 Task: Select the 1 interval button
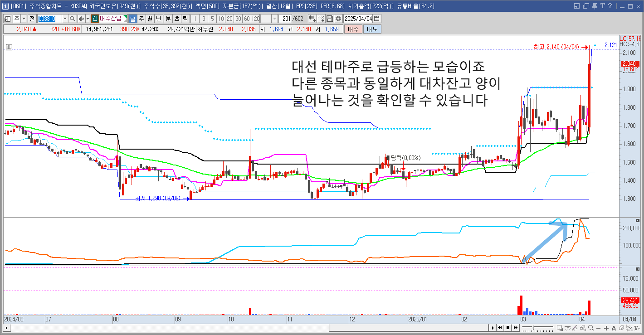click(195, 19)
